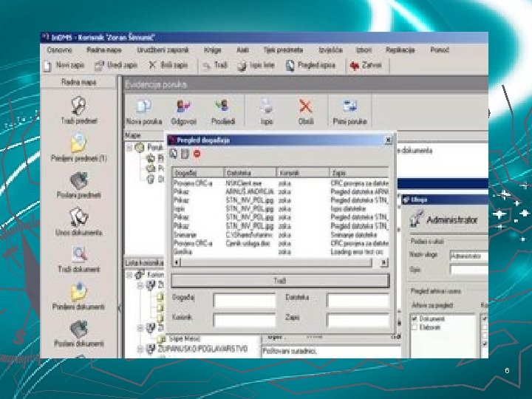532x399 pixels.
Task: Open the Alati menu
Action: tap(242, 50)
